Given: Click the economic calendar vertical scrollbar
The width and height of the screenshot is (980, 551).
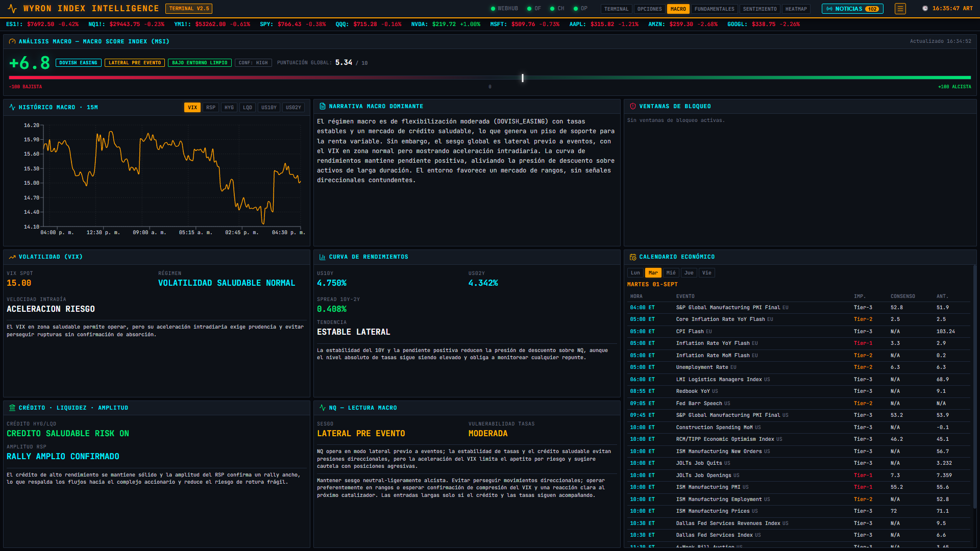Looking at the screenshot, I should (x=974, y=387).
